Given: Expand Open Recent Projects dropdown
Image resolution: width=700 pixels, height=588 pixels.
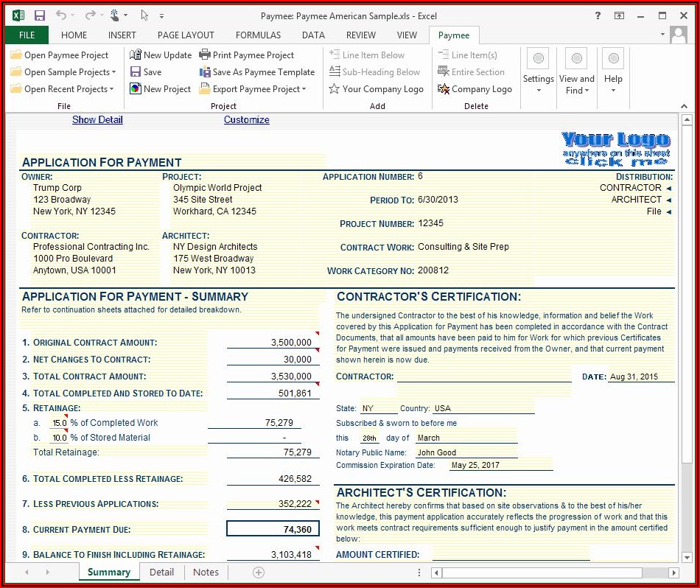Looking at the screenshot, I should click(x=111, y=89).
